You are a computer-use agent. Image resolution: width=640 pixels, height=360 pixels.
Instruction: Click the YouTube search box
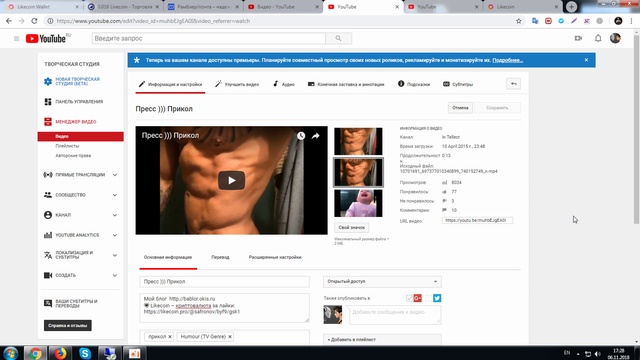209,38
